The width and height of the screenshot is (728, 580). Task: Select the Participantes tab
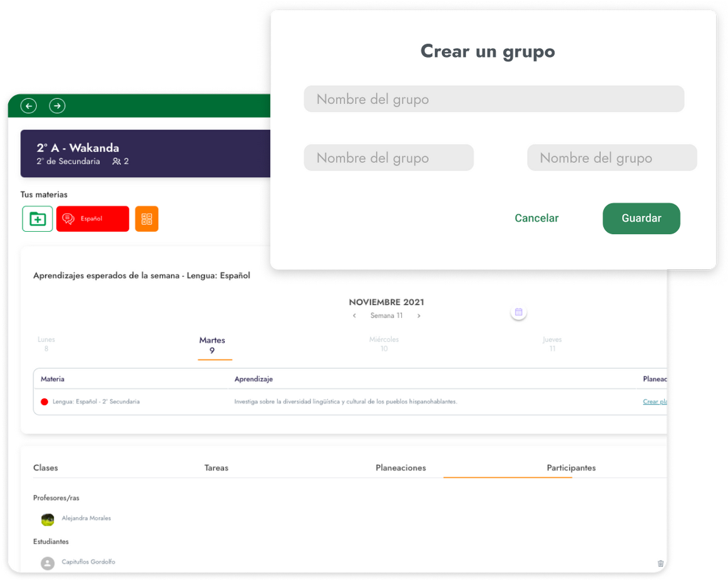571,468
